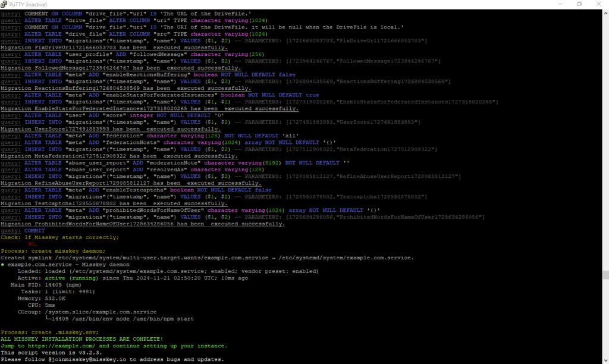This screenshot has height=364, width=609.
Task: Click the https://example.com/ URL text
Action: [61, 346]
